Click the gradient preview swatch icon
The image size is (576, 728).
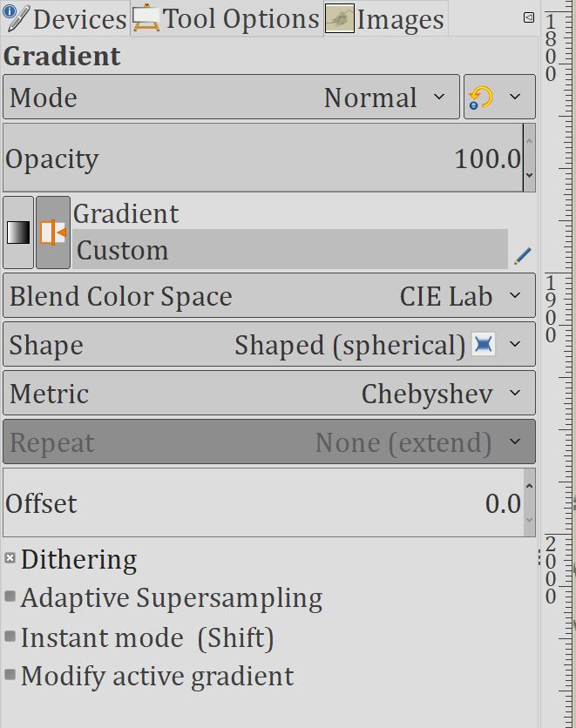click(18, 233)
